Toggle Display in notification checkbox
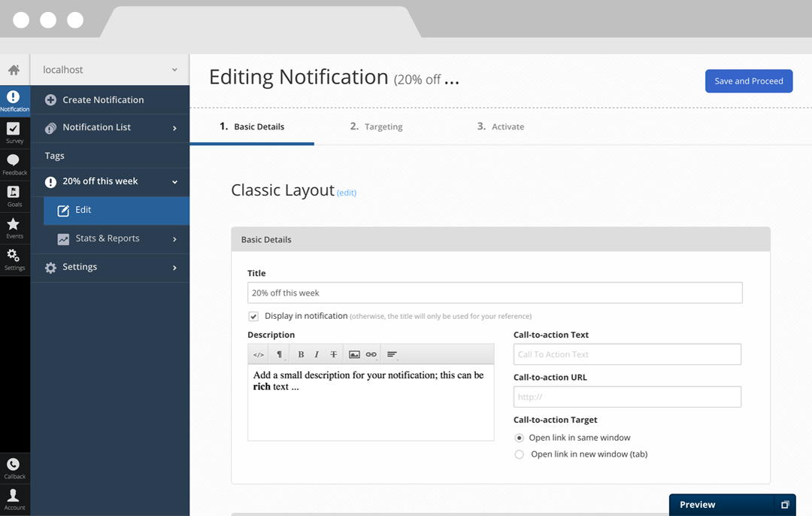The width and height of the screenshot is (812, 516). tap(253, 316)
